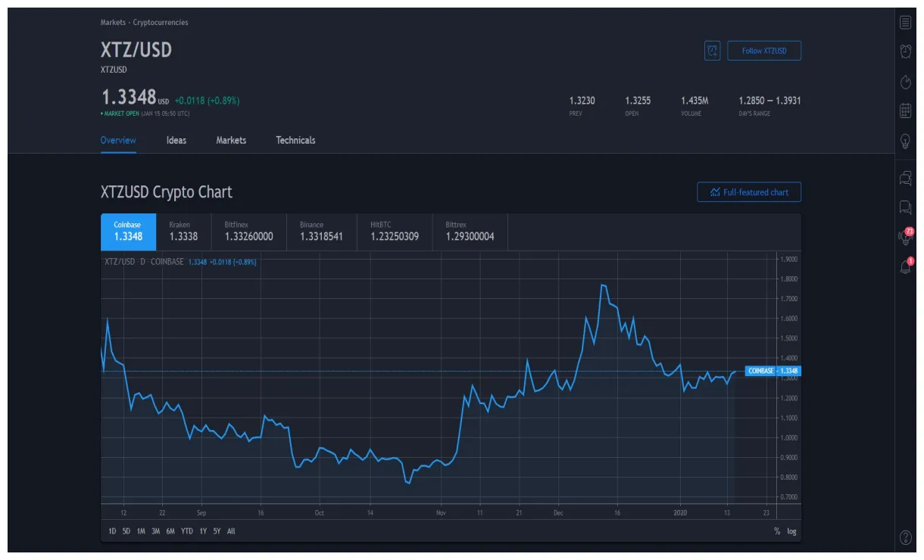This screenshot has height=560, width=924.
Task: Open private messages chat icon
Action: [x=905, y=207]
